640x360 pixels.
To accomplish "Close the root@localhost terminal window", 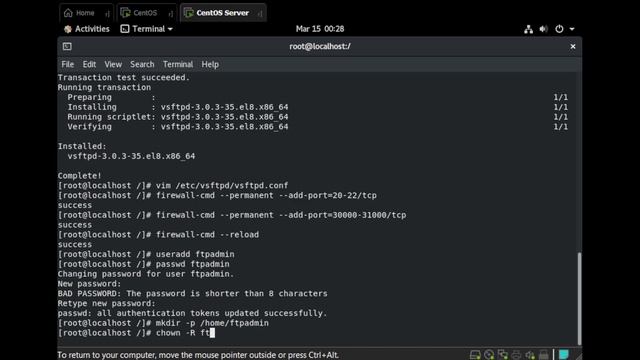I will coord(573,47).
